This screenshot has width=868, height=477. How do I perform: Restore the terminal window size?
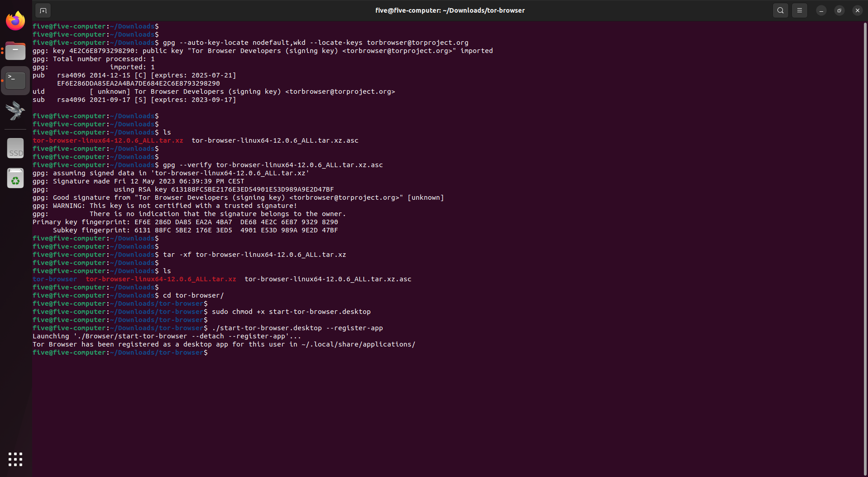coord(839,10)
